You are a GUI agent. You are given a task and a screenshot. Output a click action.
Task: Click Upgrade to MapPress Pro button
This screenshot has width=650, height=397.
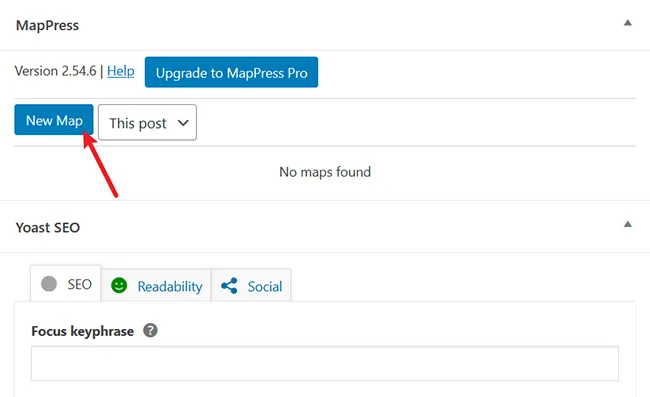[x=231, y=72]
